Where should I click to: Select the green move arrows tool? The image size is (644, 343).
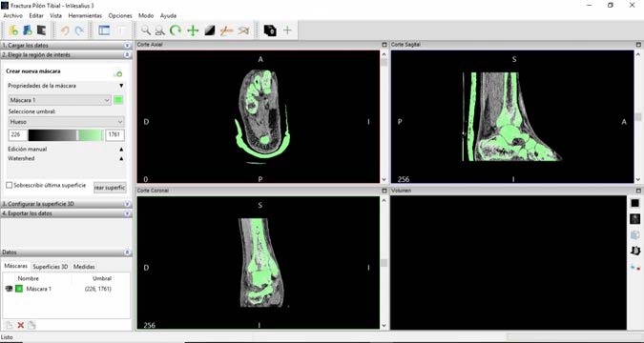193,30
